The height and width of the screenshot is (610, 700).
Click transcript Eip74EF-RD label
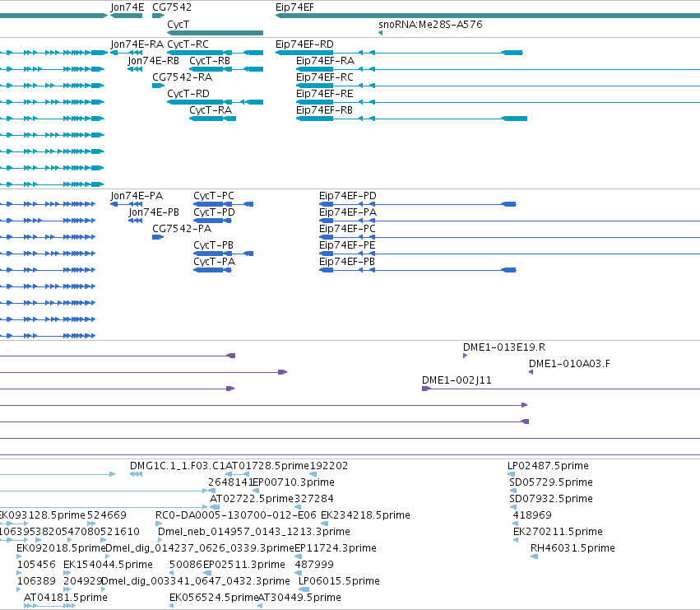pyautogui.click(x=304, y=44)
